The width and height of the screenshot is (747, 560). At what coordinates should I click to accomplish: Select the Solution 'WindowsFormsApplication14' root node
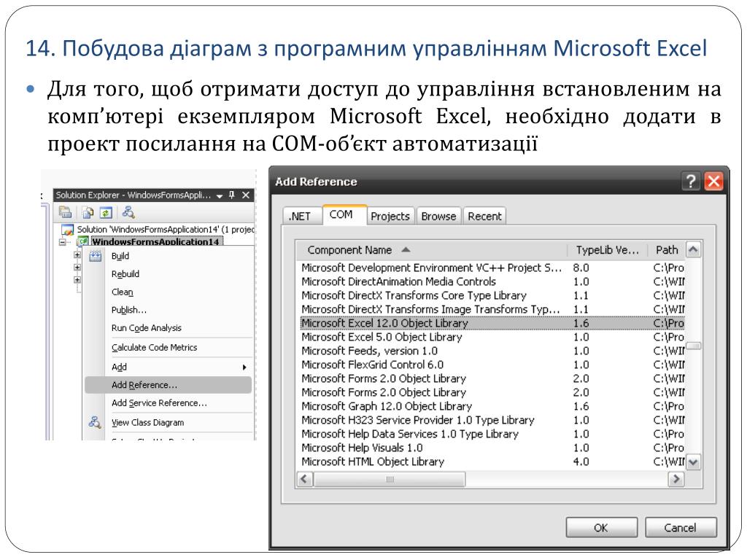[x=166, y=230]
